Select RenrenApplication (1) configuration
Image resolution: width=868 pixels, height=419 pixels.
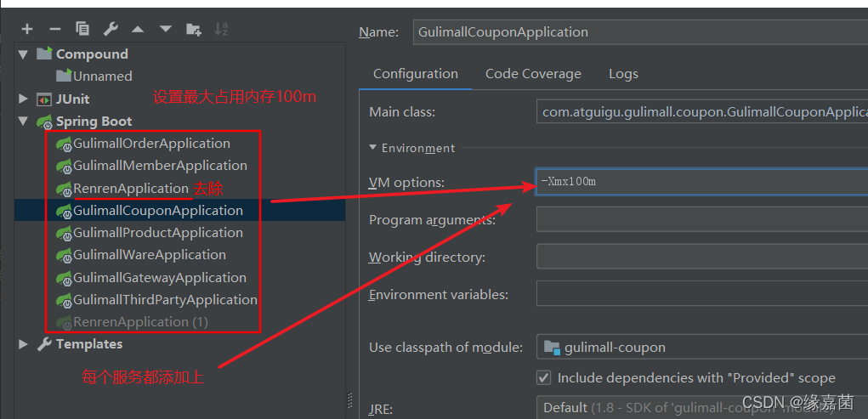click(x=140, y=321)
